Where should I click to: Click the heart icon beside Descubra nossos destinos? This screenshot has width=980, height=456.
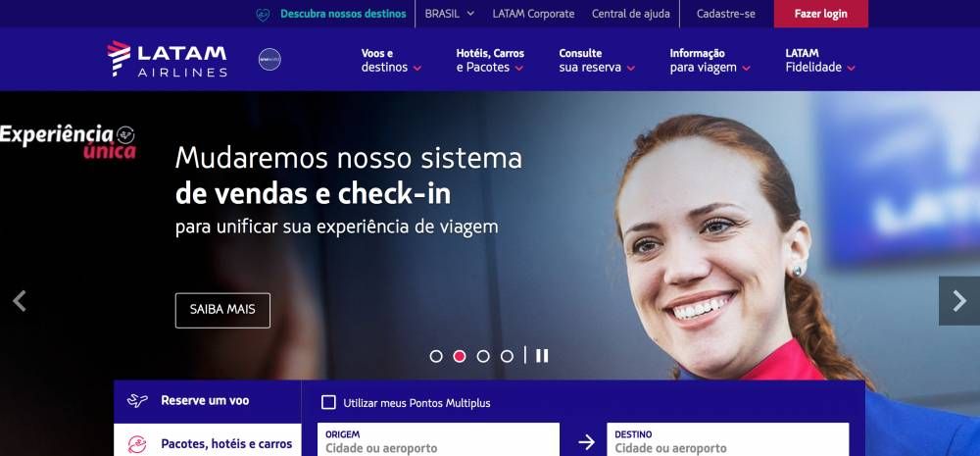263,15
